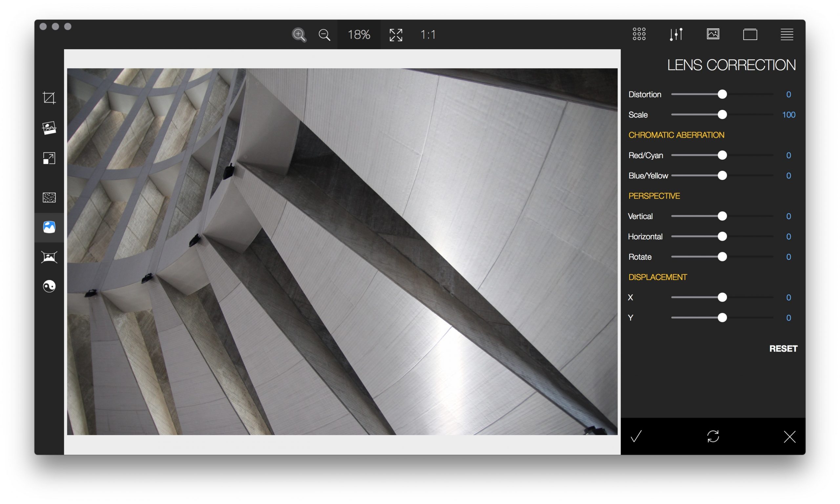Open the list menu lines icon

(x=787, y=34)
